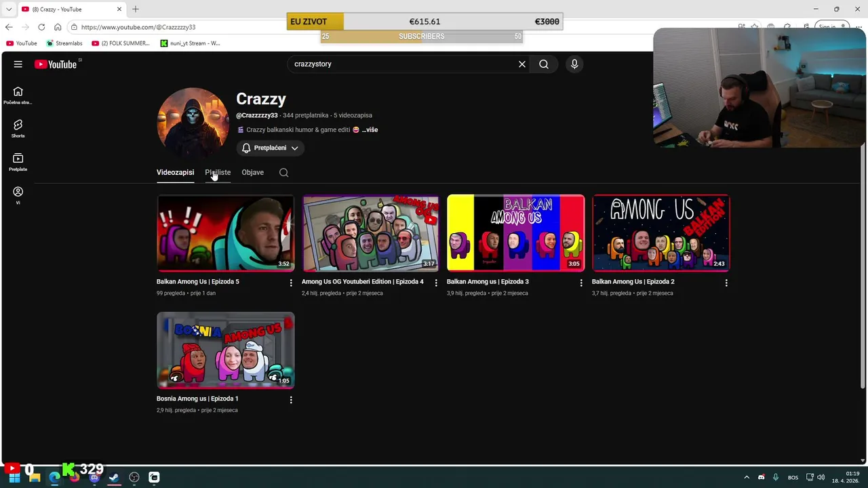
Task: Click the BOS language indicator
Action: (x=793, y=477)
